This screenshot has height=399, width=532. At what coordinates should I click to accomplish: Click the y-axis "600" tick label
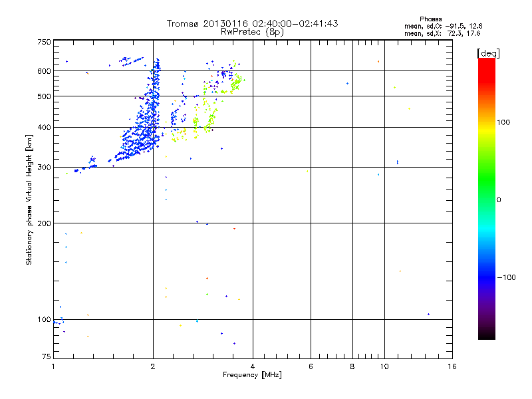point(44,71)
